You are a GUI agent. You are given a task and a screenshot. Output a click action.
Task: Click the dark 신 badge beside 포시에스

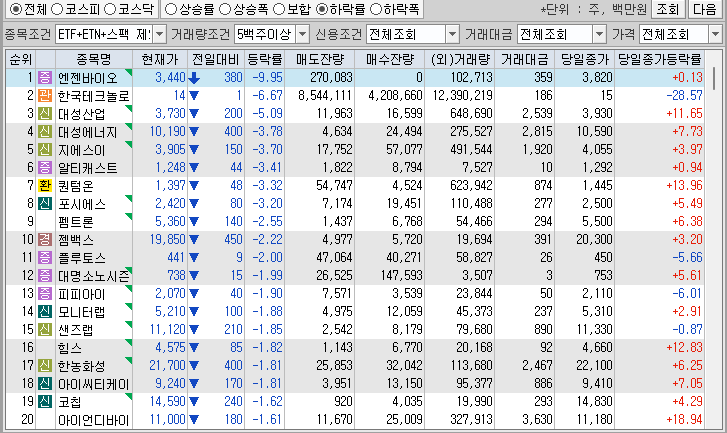tap(45, 204)
